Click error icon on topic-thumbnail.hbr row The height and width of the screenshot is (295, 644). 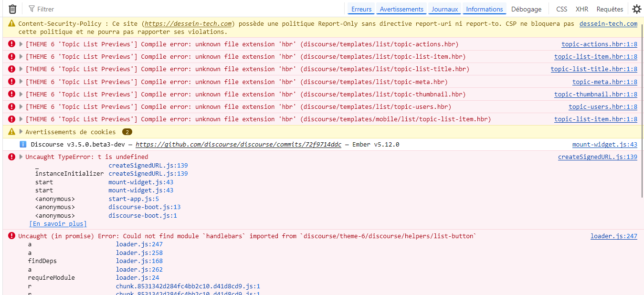click(12, 94)
